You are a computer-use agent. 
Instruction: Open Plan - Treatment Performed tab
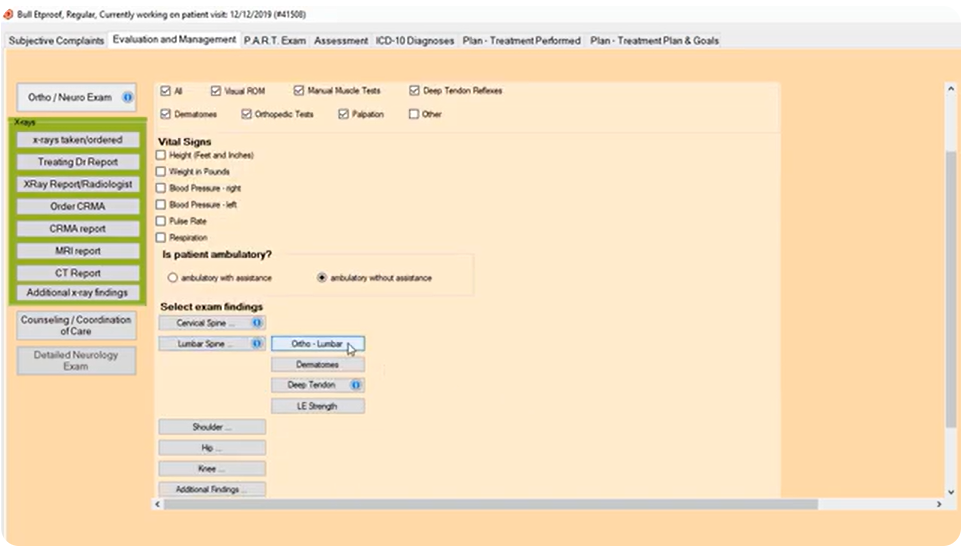pos(521,41)
